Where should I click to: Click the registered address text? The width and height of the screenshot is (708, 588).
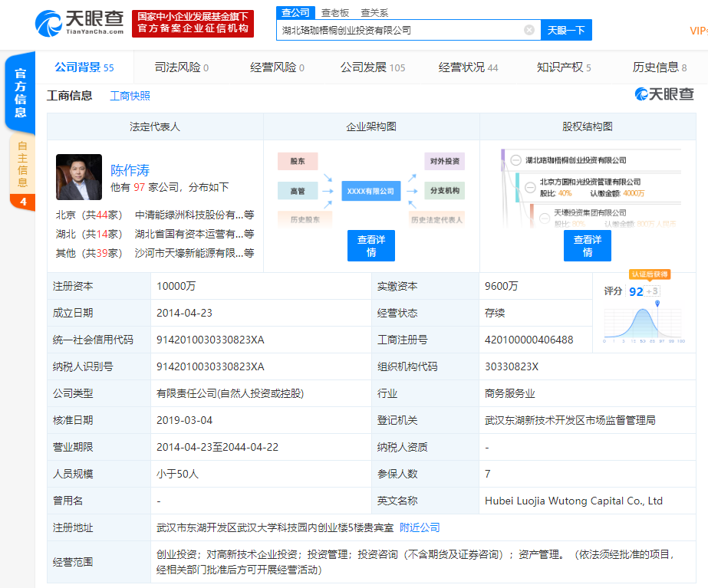(x=275, y=527)
